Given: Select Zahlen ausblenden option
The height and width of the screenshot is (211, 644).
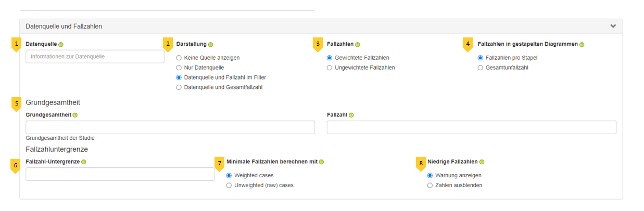Looking at the screenshot, I should click(430, 186).
